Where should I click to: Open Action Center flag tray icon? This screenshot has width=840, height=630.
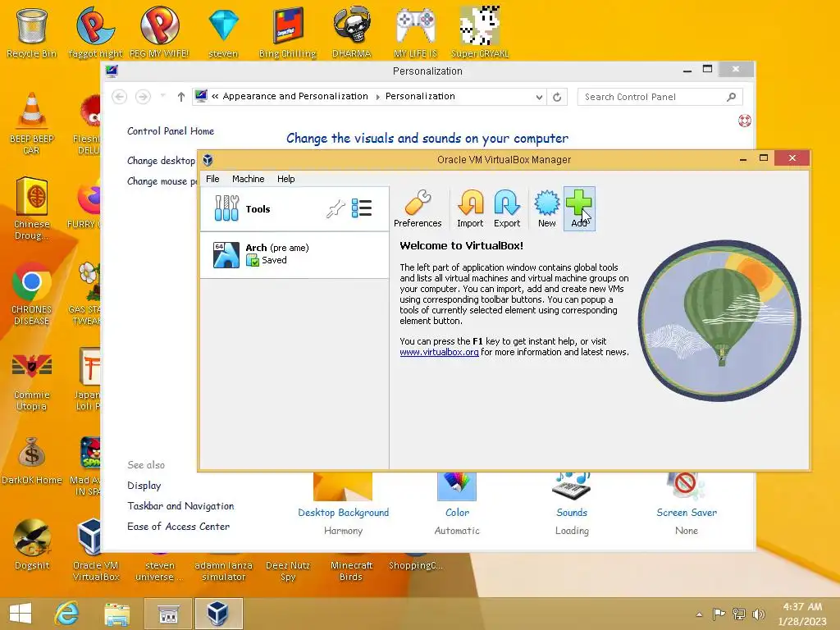pyautogui.click(x=719, y=614)
